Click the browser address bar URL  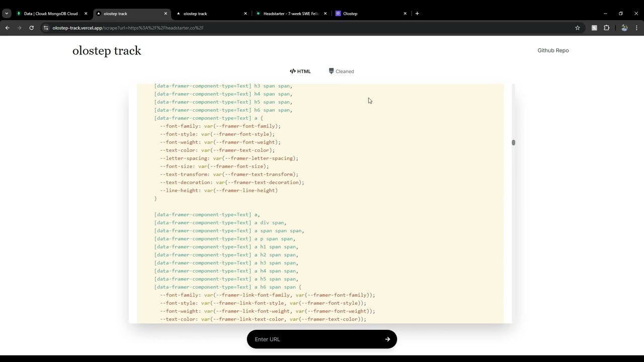(x=128, y=28)
